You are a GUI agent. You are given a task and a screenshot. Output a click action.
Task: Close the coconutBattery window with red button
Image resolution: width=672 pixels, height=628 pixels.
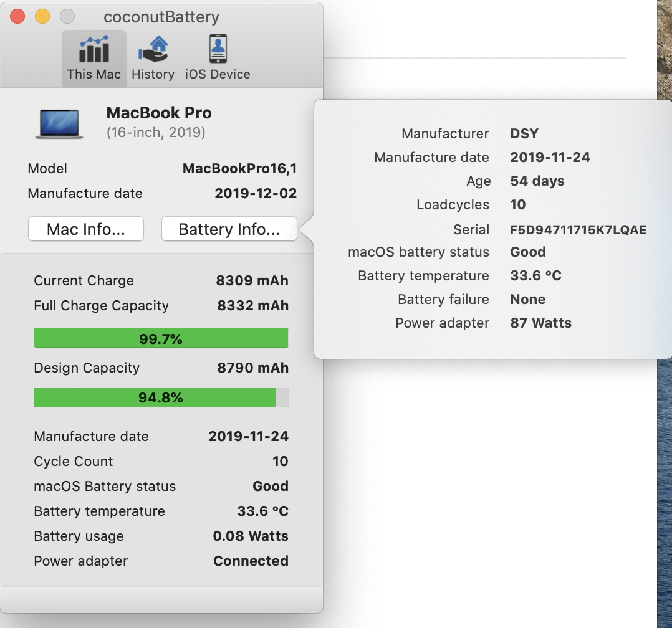tap(17, 17)
